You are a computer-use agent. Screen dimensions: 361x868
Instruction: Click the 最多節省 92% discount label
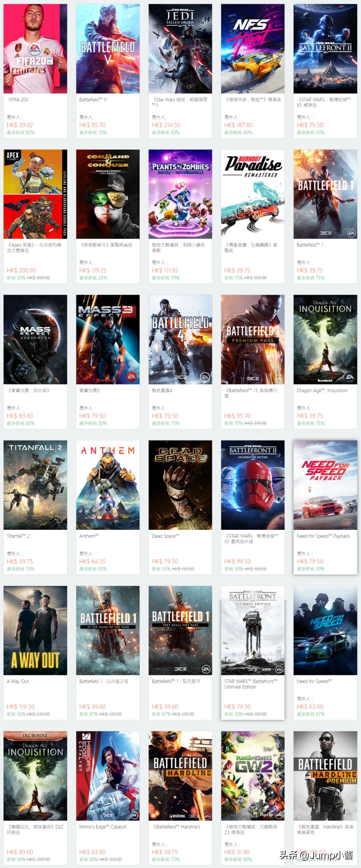coord(20,132)
